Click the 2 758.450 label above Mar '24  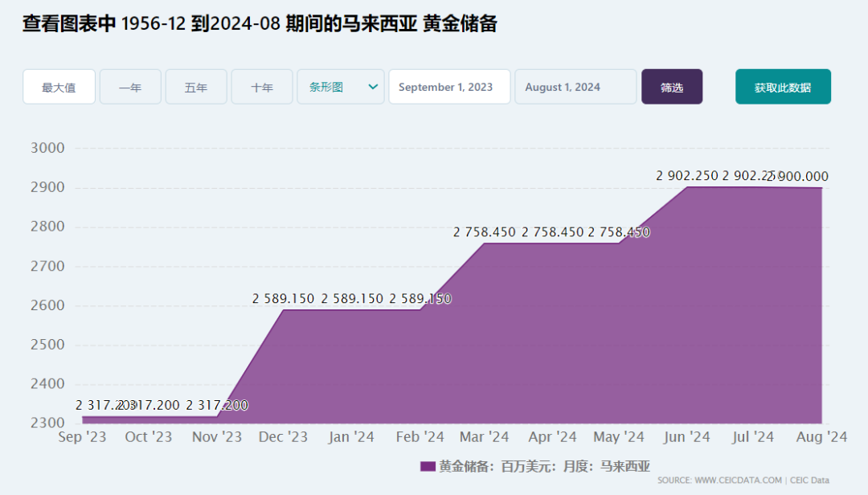[x=485, y=232]
